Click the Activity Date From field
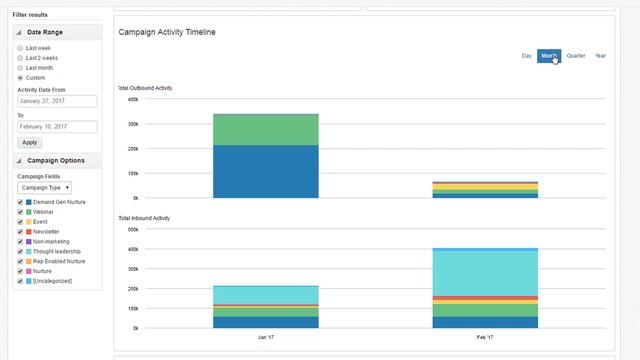Screen dimensions: 640x360 57,101
